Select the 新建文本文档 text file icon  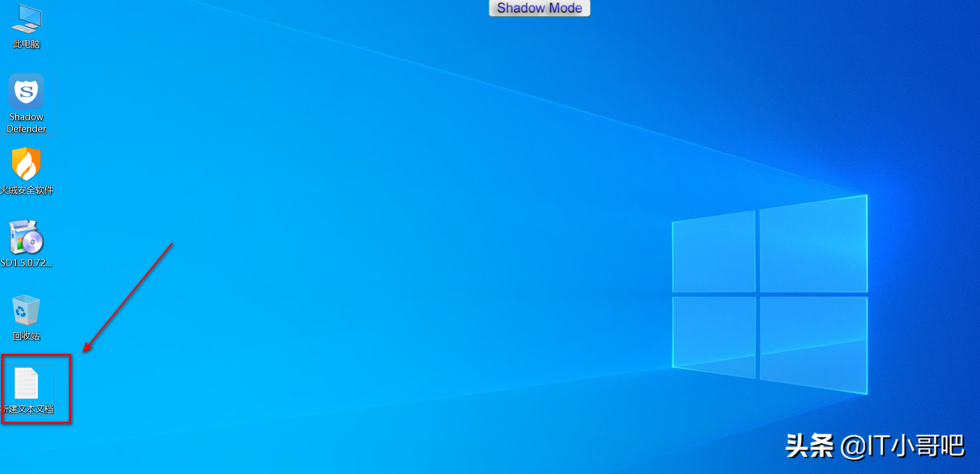point(26,383)
